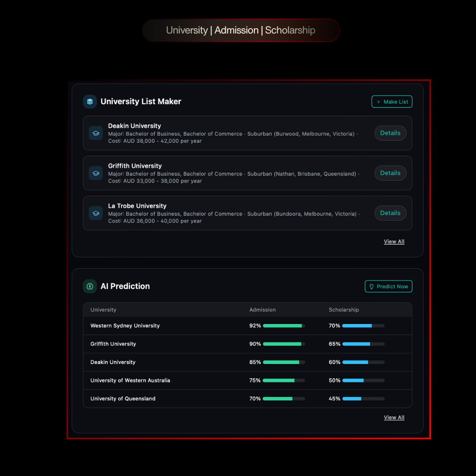Click the graduation cap icon beside La Trobe University
The image size is (476, 476).
(x=96, y=213)
